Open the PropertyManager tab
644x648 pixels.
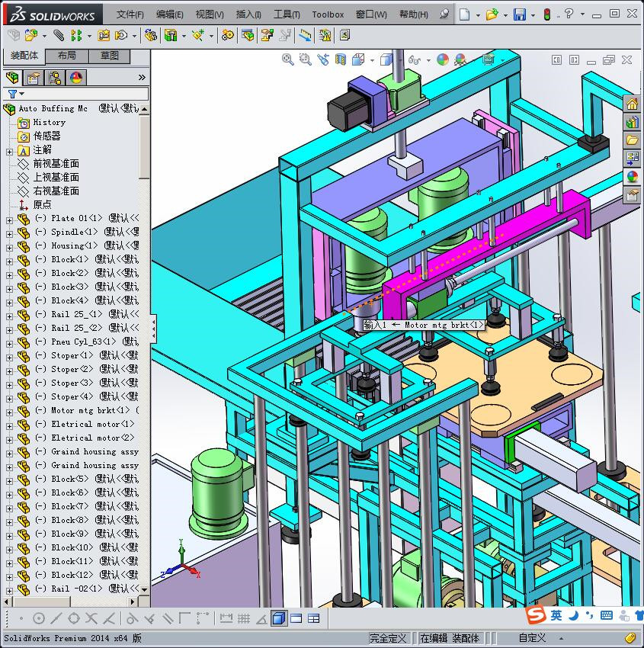point(34,77)
